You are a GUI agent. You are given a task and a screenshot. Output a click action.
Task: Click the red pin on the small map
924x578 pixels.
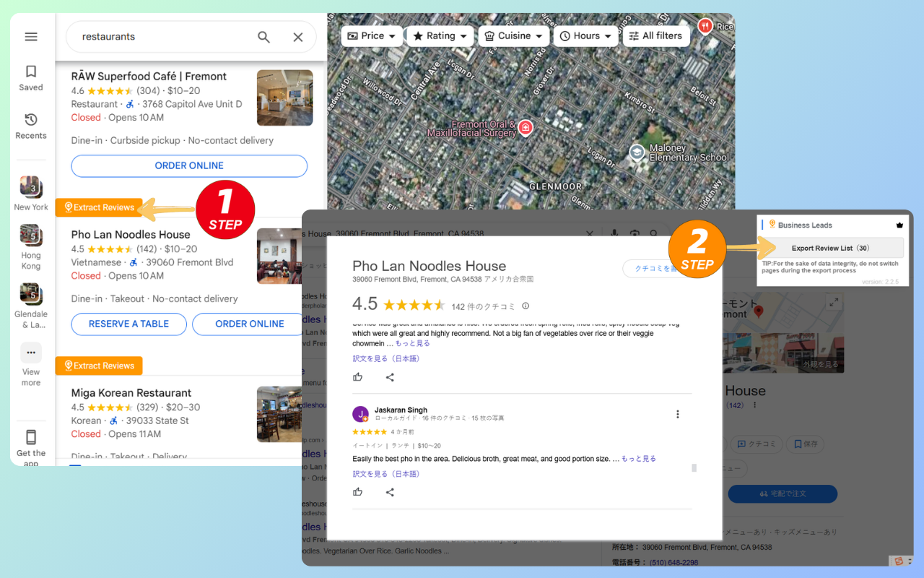point(758,312)
